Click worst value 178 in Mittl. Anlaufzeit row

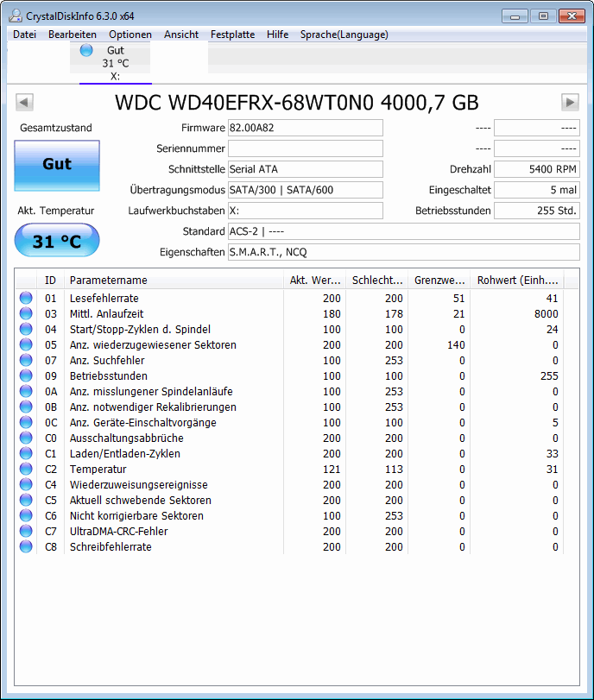pyautogui.click(x=394, y=314)
